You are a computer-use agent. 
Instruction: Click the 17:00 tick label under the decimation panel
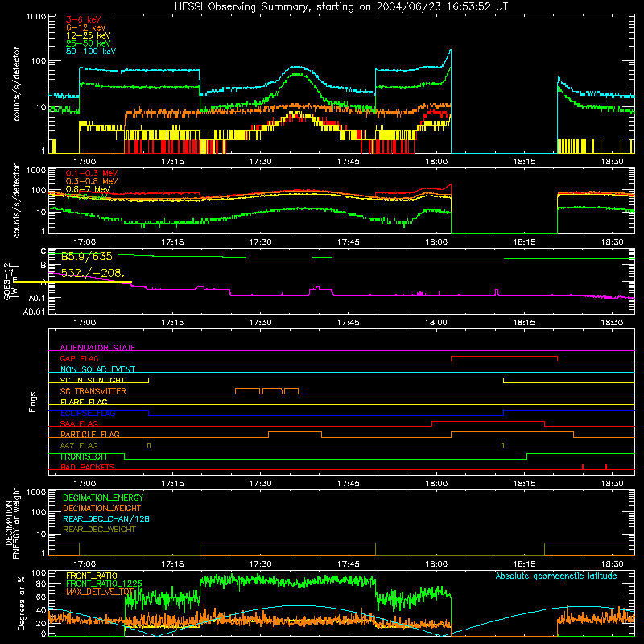[85, 564]
